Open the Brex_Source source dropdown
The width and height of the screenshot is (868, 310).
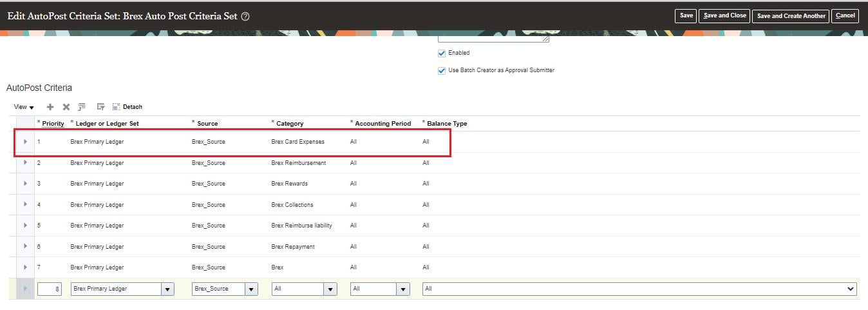coord(251,289)
